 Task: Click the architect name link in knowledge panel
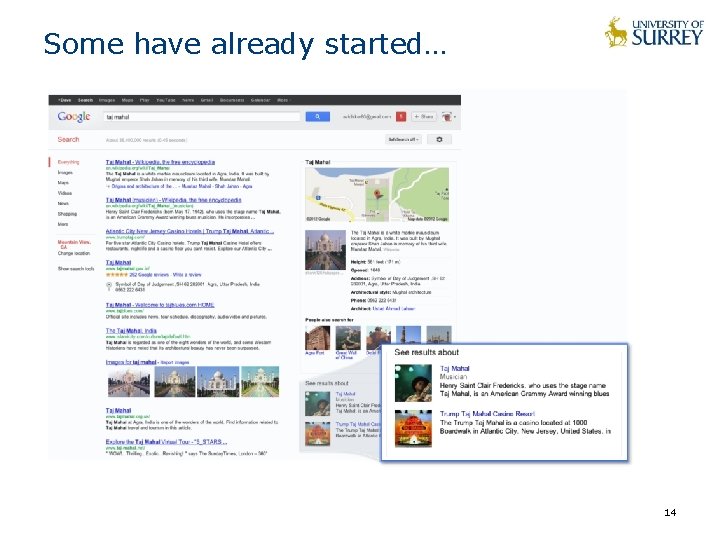393,309
